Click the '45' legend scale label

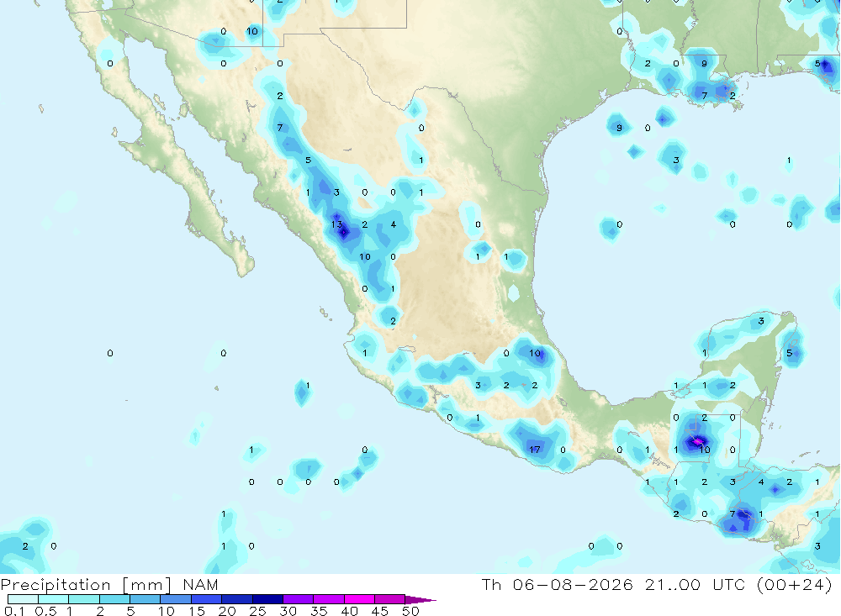[380, 611]
